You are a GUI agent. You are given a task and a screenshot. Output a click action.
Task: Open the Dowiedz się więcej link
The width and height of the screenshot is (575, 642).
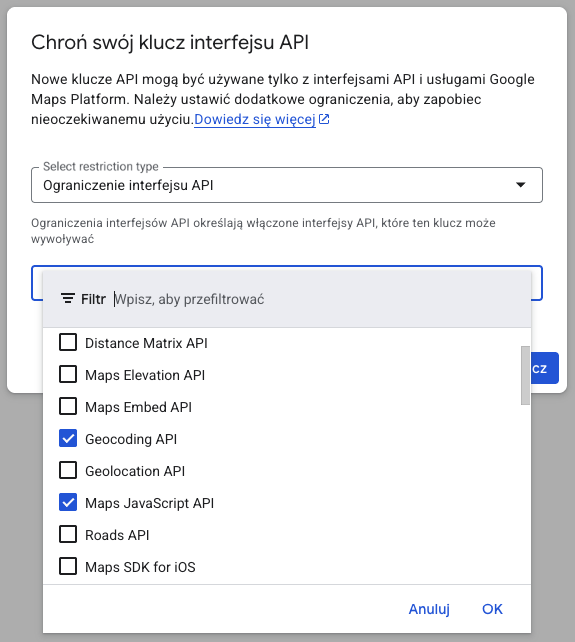(255, 119)
